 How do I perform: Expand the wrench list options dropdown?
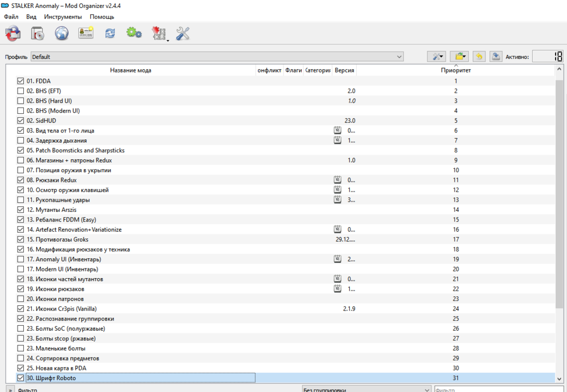tap(436, 57)
